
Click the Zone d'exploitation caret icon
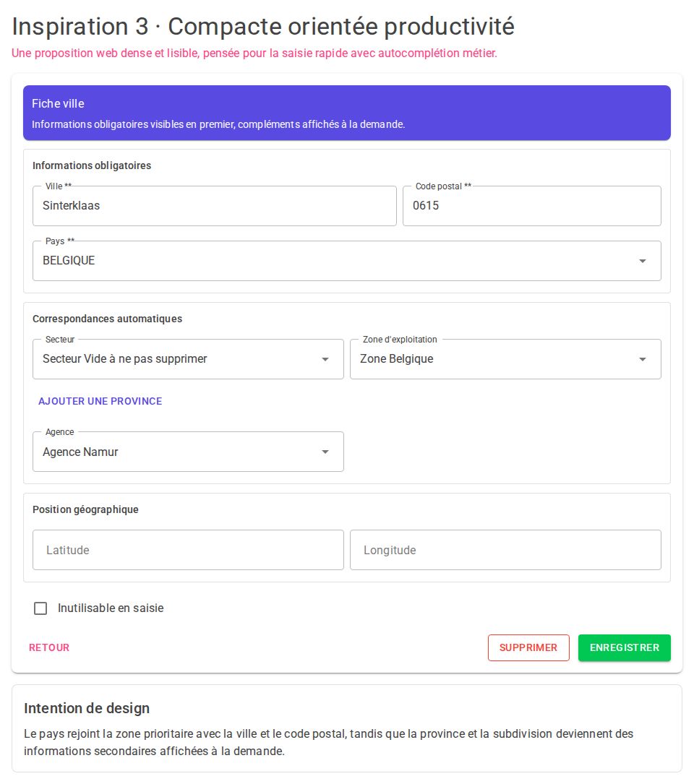point(642,359)
